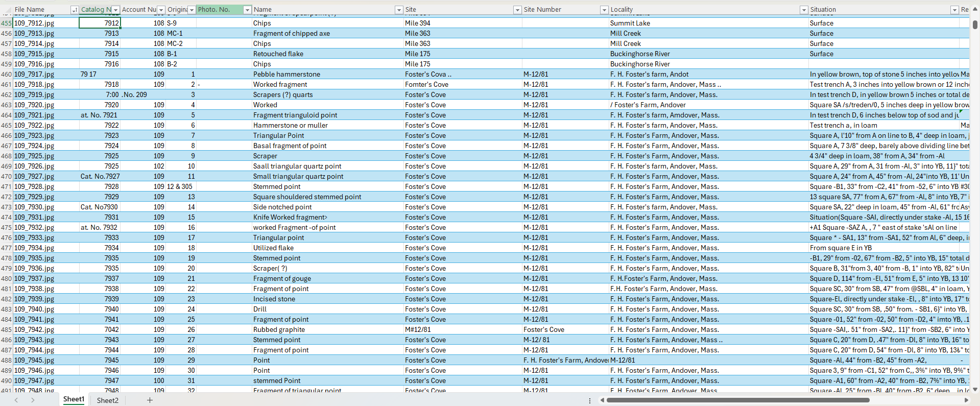Click the previous sheet navigation arrow
980x406 pixels.
point(16,400)
